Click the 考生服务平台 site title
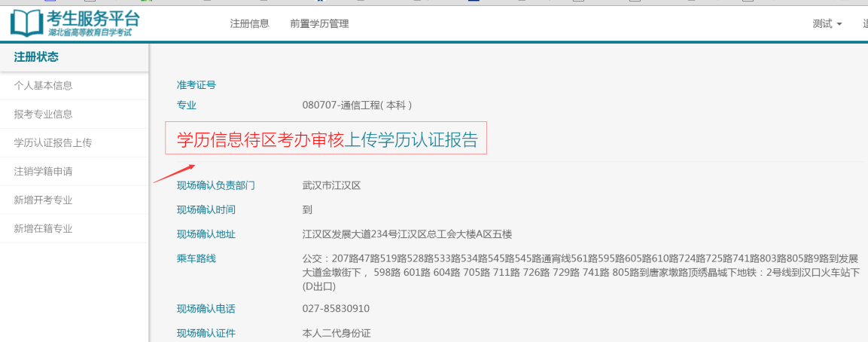The image size is (868, 342). point(93,17)
